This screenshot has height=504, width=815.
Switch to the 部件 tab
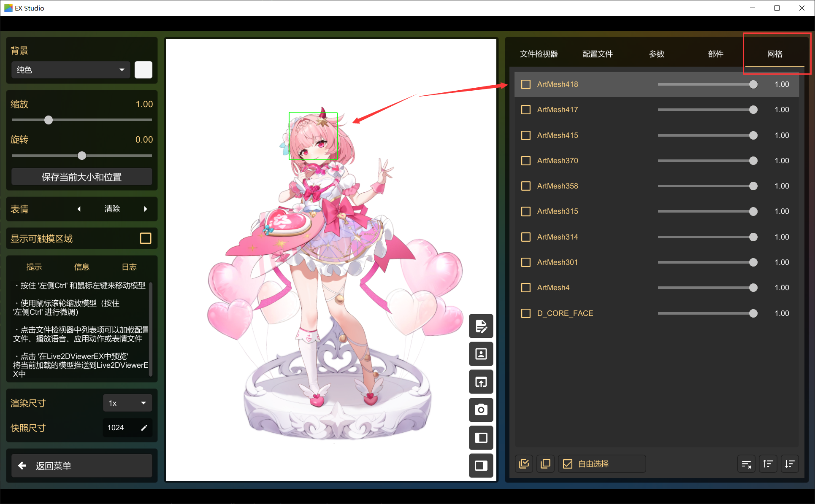click(x=716, y=54)
